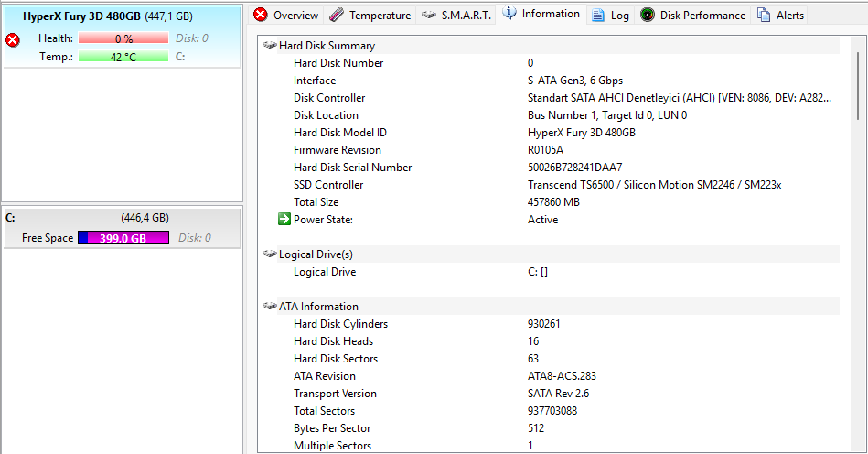The width and height of the screenshot is (868, 454).
Task: Click the thermometer icon on Temperature tab
Action: tap(336, 15)
